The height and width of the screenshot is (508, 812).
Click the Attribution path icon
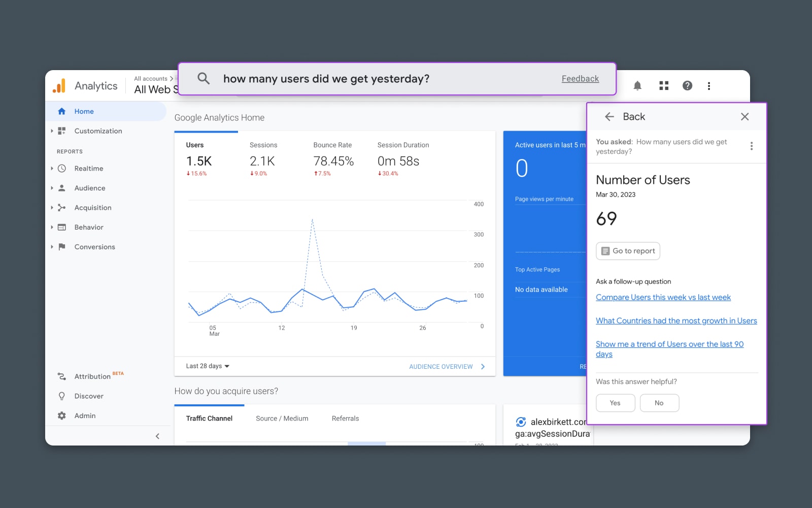pyautogui.click(x=61, y=376)
